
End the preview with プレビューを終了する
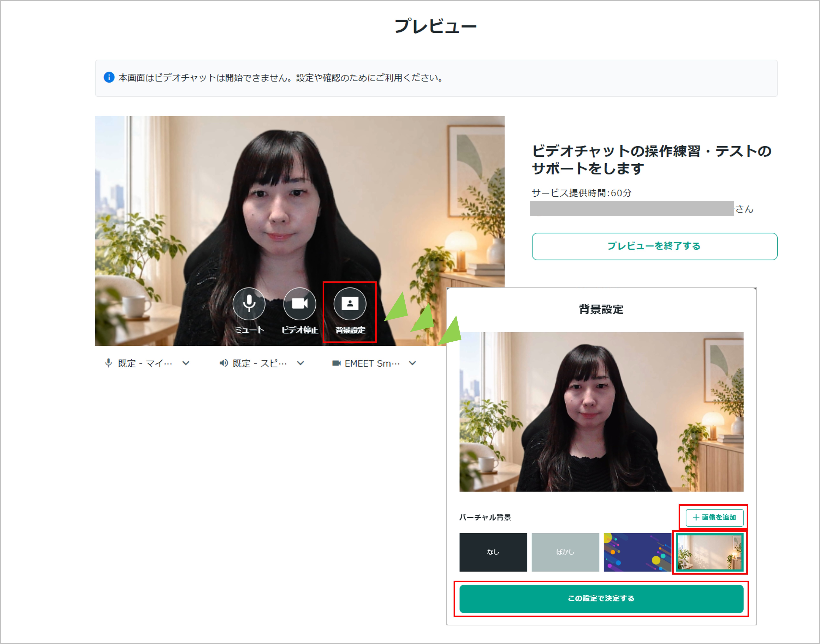click(655, 246)
